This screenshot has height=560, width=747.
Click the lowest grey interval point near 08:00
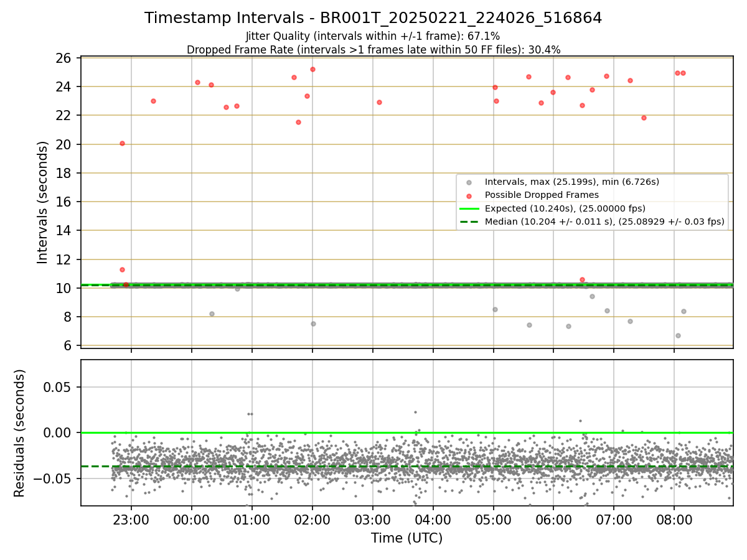tap(678, 335)
